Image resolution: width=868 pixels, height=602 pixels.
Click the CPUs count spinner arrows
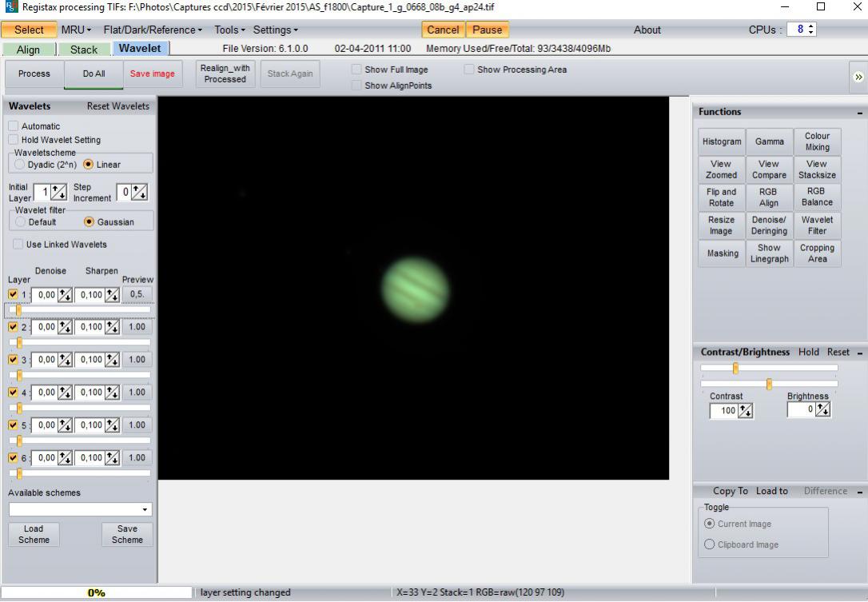811,30
